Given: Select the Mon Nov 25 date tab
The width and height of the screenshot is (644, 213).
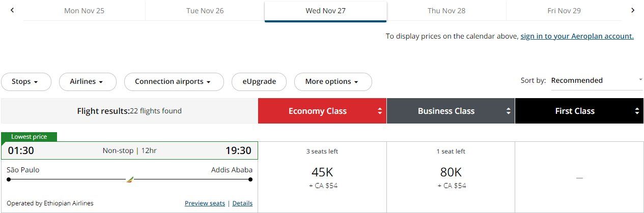Looking at the screenshot, I should pos(84,11).
